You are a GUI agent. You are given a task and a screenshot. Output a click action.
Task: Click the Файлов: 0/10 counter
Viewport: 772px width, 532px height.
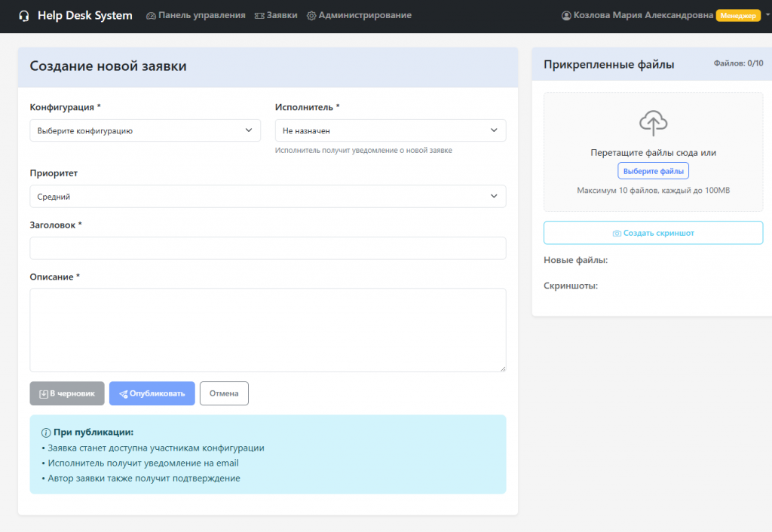[739, 63]
